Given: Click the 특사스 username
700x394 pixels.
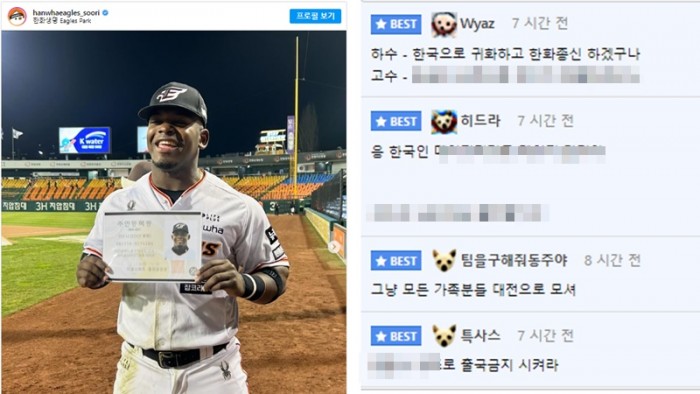Looking at the screenshot, I should [x=480, y=336].
